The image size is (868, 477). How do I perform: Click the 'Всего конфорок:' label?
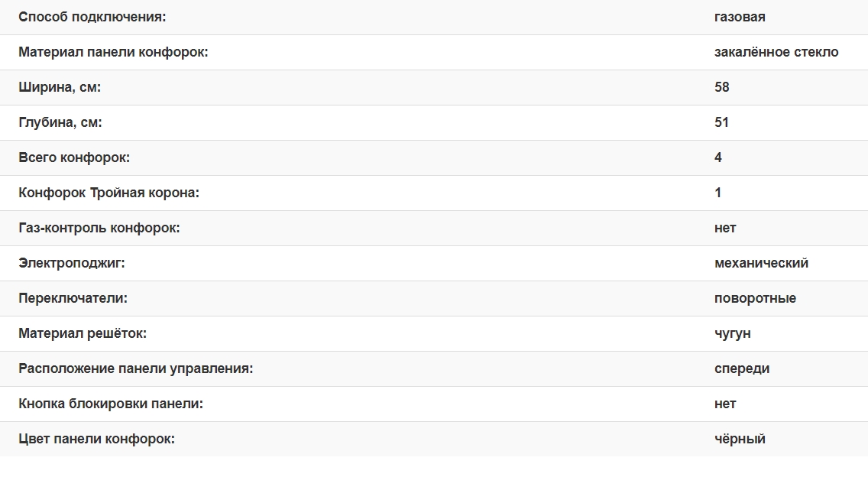click(74, 157)
